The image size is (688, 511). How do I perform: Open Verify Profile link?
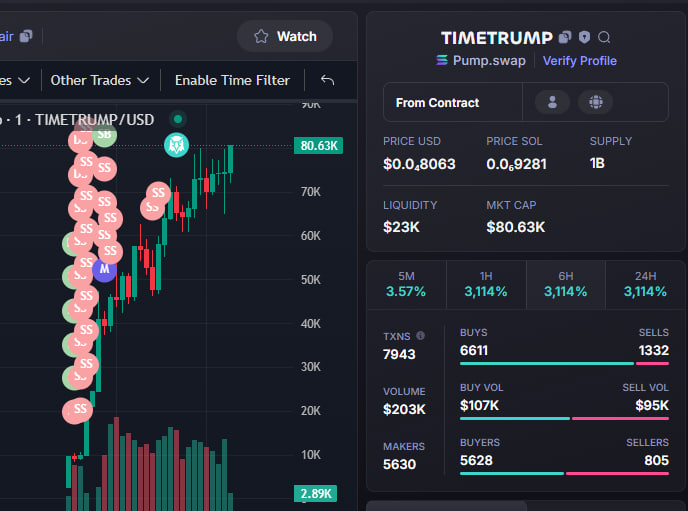579,61
